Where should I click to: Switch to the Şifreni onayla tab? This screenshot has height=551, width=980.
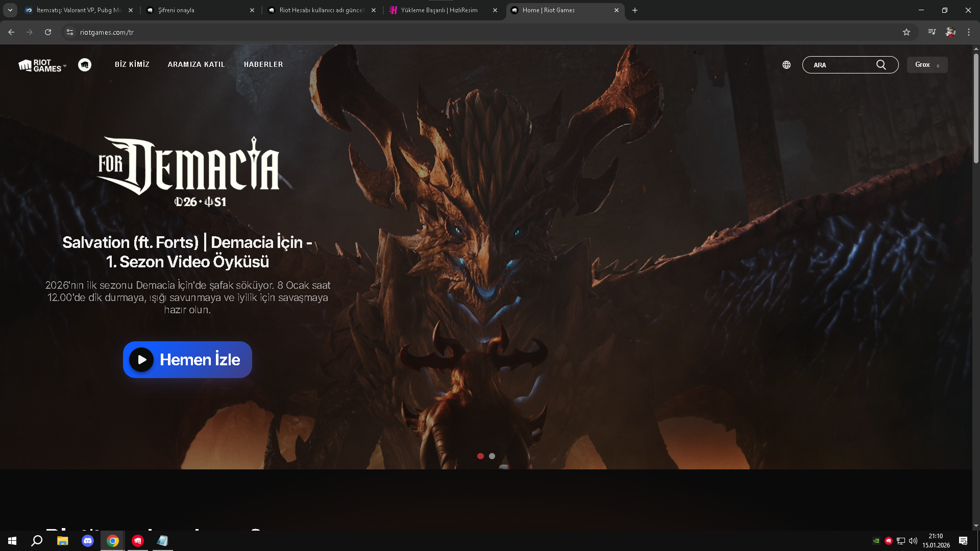(x=201, y=10)
